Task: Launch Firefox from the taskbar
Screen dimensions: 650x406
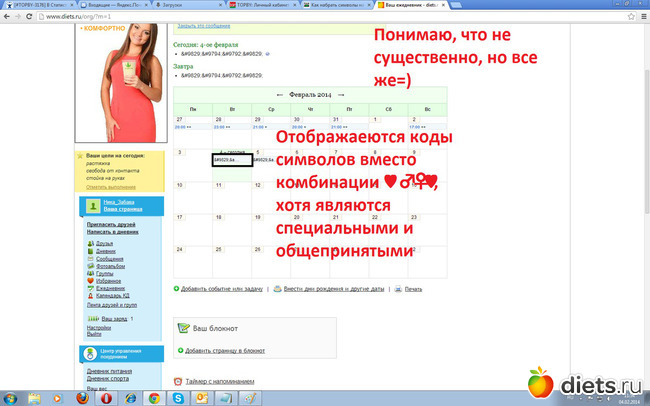Action: coord(81,398)
